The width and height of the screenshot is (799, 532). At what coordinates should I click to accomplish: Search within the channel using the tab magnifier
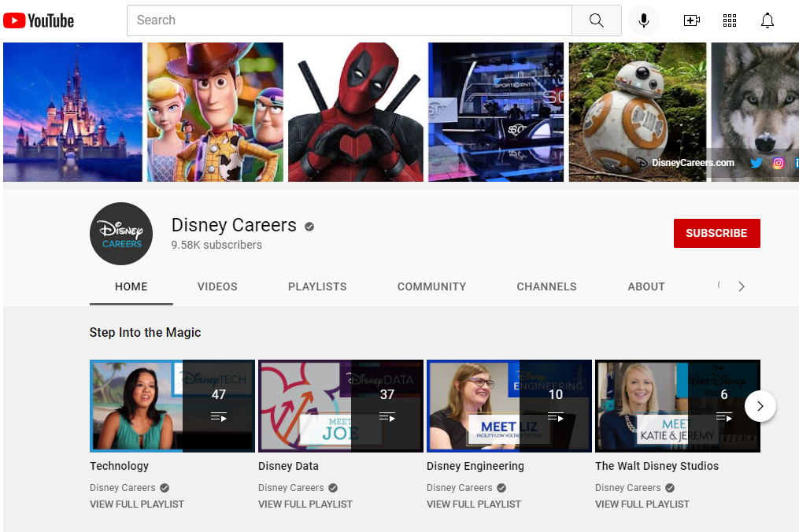719,286
